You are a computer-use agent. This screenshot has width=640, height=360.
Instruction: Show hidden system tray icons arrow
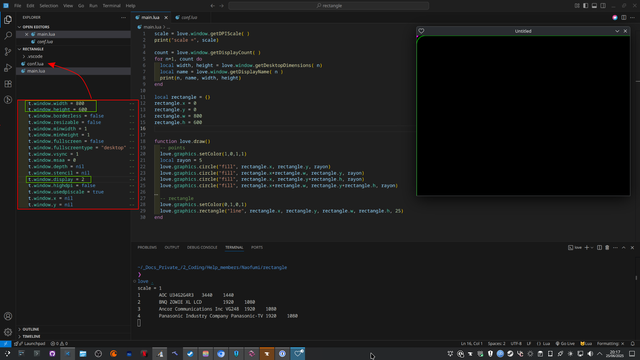tap(600, 354)
